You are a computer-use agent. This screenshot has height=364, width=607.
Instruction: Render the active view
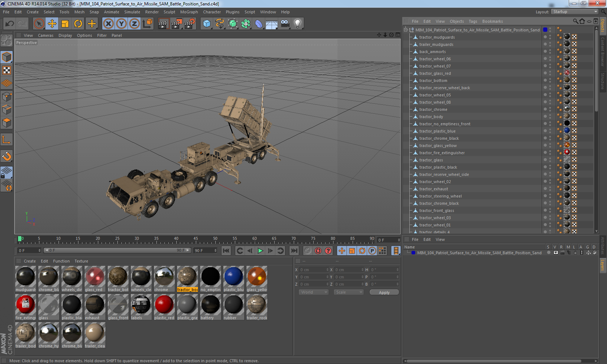point(163,24)
